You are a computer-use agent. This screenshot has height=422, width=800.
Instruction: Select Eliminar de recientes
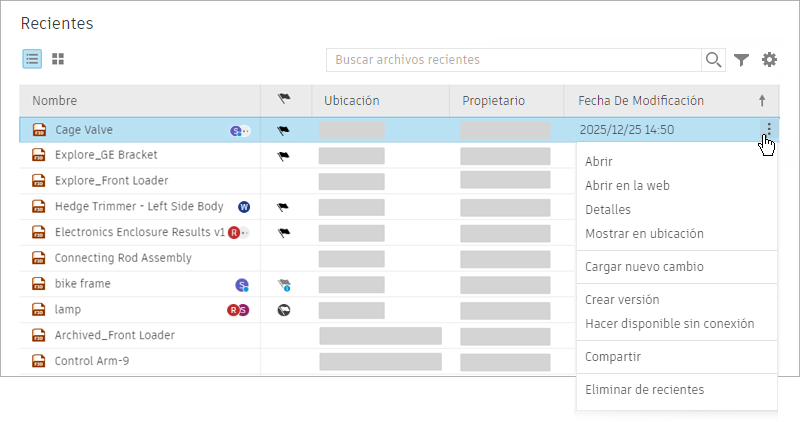pos(644,389)
